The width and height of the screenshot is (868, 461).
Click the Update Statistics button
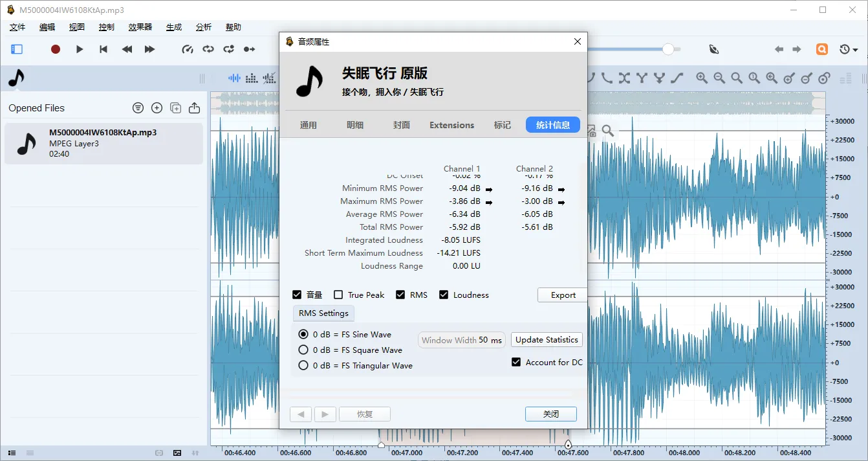point(547,340)
